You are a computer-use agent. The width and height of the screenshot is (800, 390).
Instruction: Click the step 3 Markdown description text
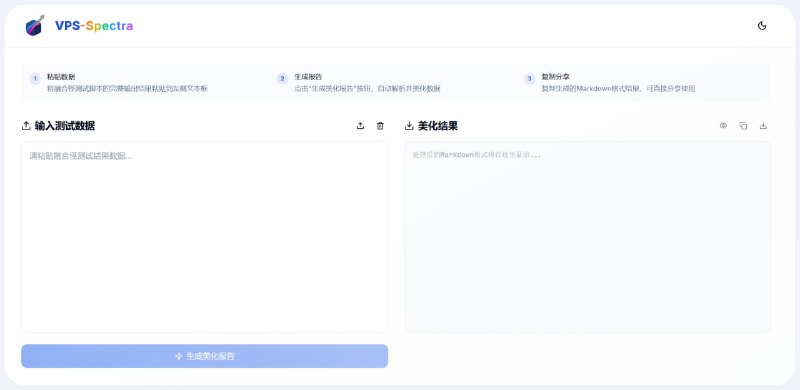tap(618, 88)
